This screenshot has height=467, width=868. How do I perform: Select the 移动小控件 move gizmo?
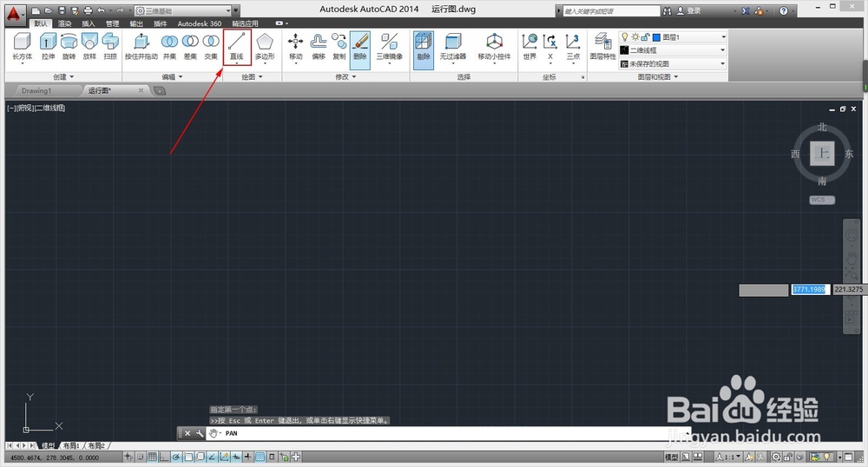(x=494, y=47)
